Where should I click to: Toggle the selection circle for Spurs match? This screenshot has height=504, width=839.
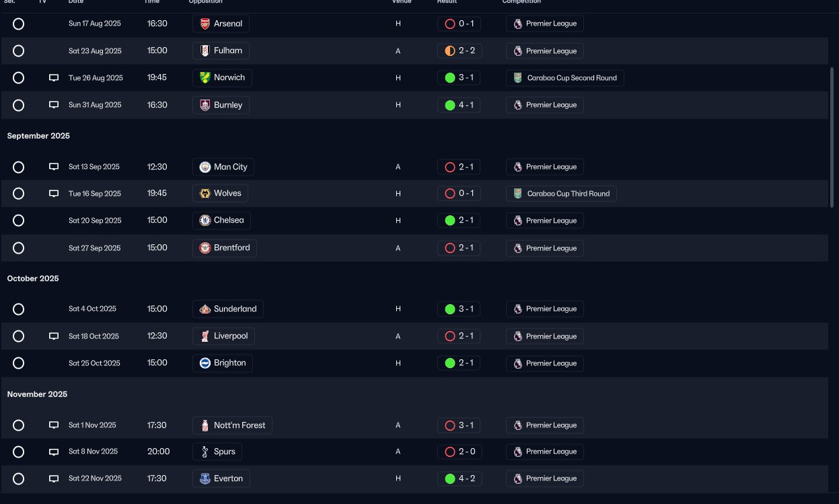point(19,452)
